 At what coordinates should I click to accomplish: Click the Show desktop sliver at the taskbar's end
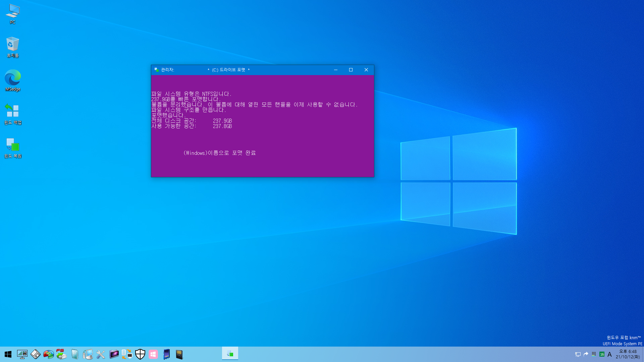643,354
